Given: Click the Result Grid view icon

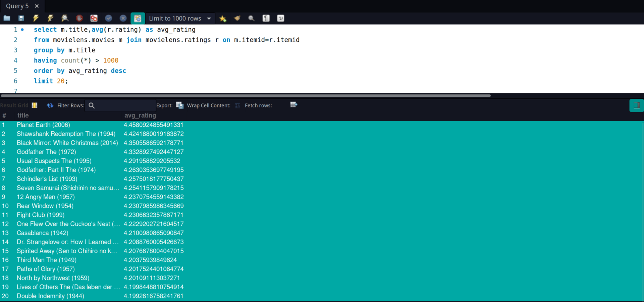Looking at the screenshot, I should [x=35, y=105].
